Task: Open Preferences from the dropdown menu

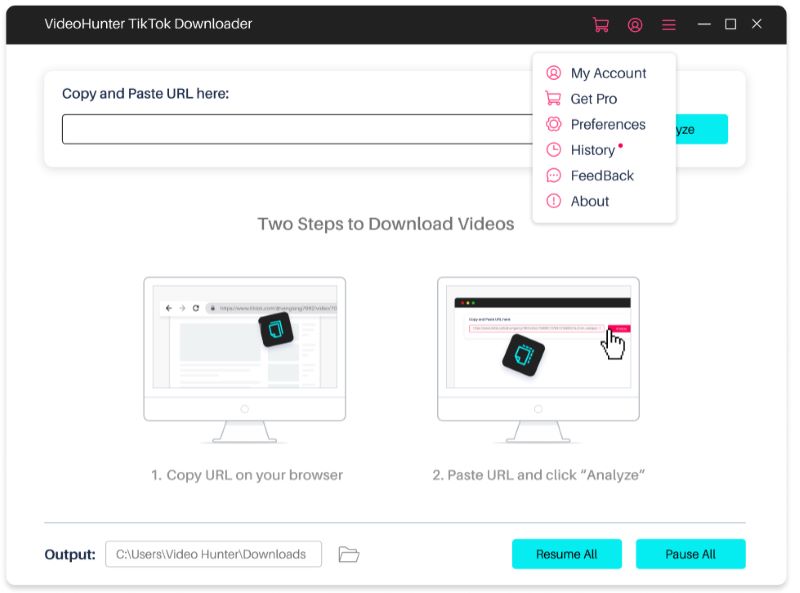Action: [608, 124]
